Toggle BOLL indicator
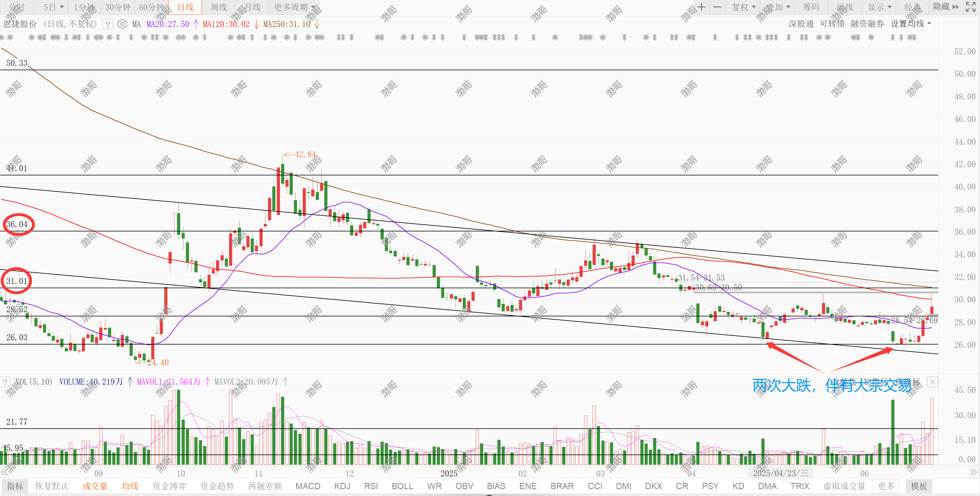This screenshot has width=980, height=496. pyautogui.click(x=402, y=486)
